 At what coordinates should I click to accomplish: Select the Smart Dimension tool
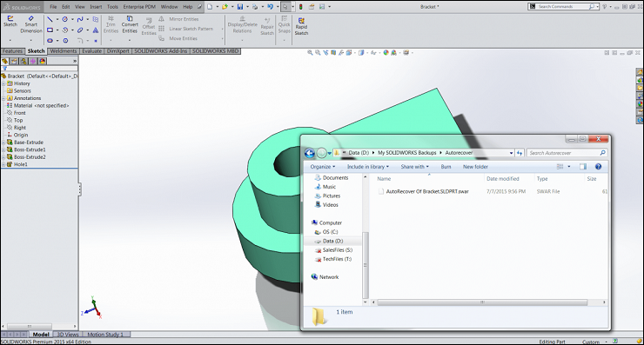point(31,24)
